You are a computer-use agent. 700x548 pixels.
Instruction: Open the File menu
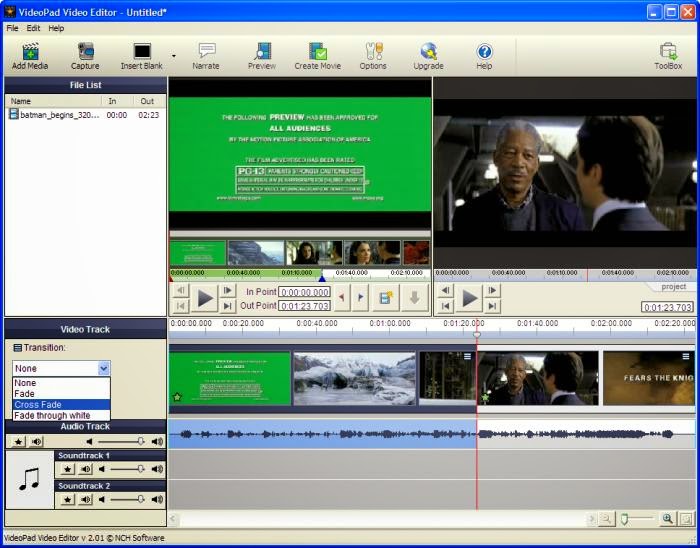point(12,28)
